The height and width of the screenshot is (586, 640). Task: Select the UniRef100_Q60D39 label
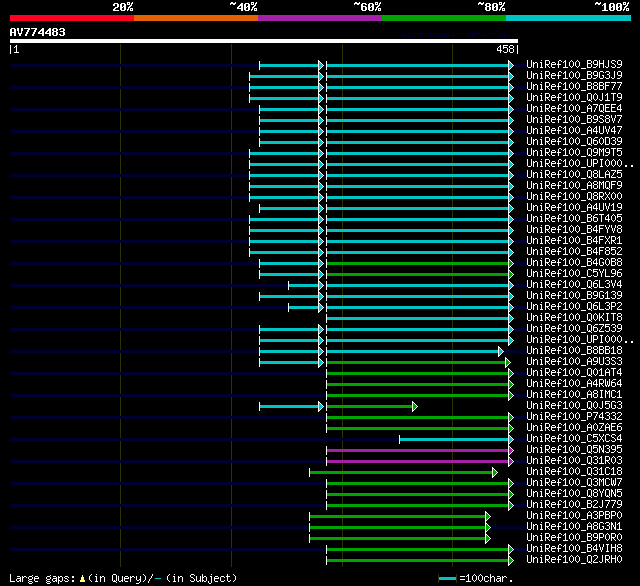tap(574, 142)
